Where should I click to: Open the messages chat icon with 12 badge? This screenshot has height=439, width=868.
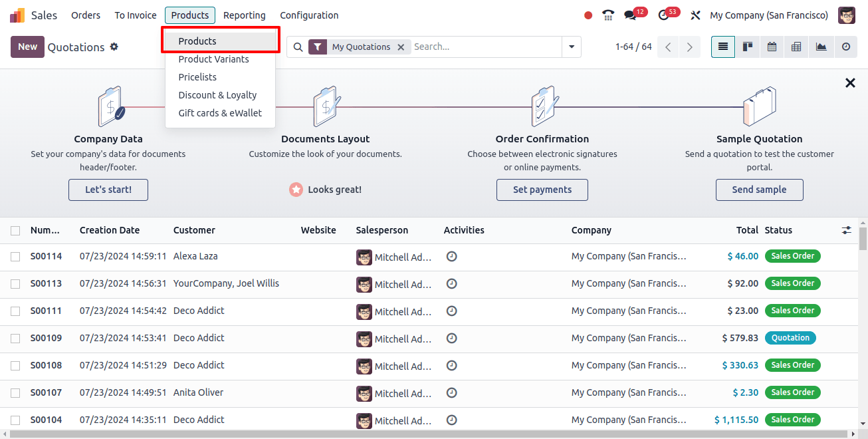tap(630, 15)
